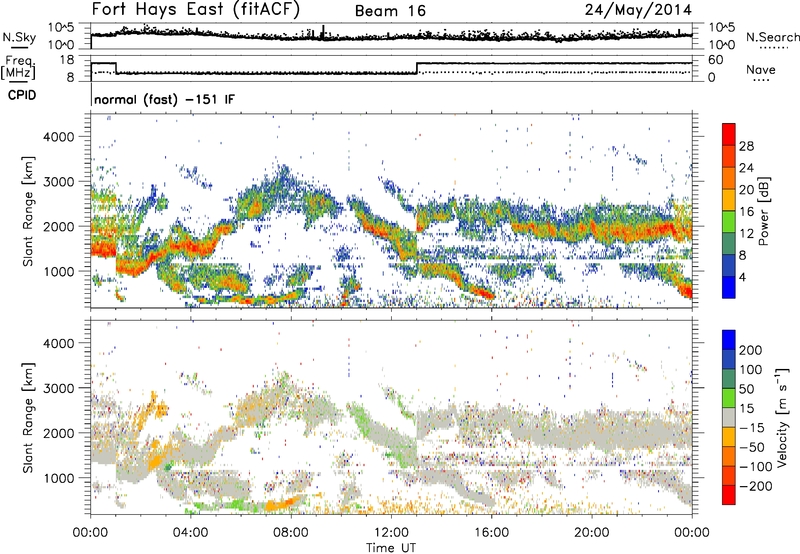Image resolution: width=800 pixels, height=554 pixels.
Task: Click the noise spike near 09:15 UT
Action: point(323,32)
